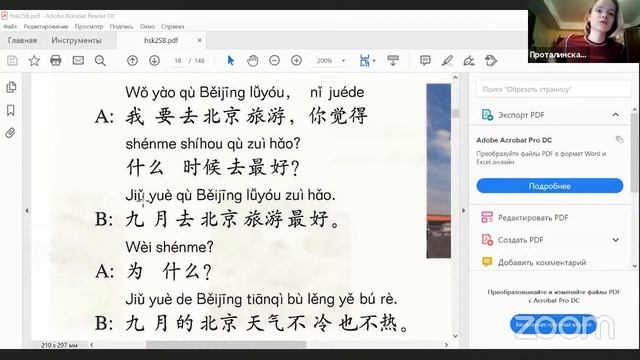This screenshot has height=360, width=640.
Task: Open the Подпись menu
Action: 121,27
